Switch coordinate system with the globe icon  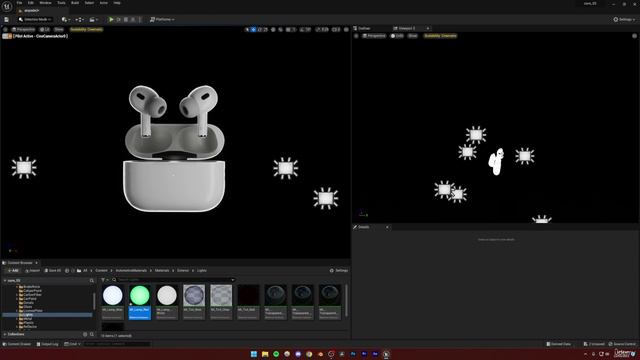tap(273, 29)
